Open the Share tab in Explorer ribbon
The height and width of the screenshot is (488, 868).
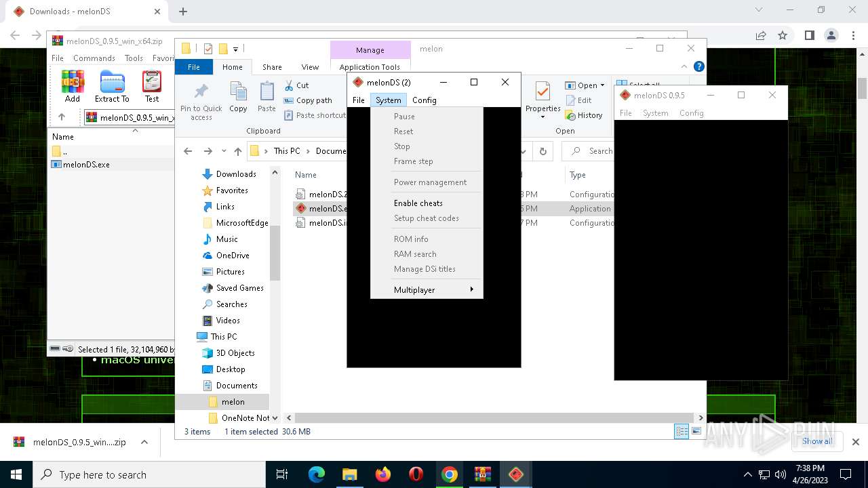[x=272, y=67]
